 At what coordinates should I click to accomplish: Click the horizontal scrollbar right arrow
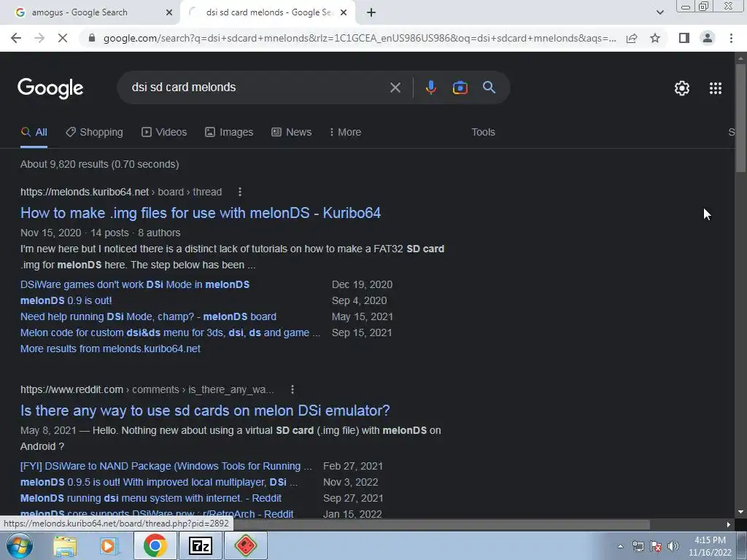729,525
